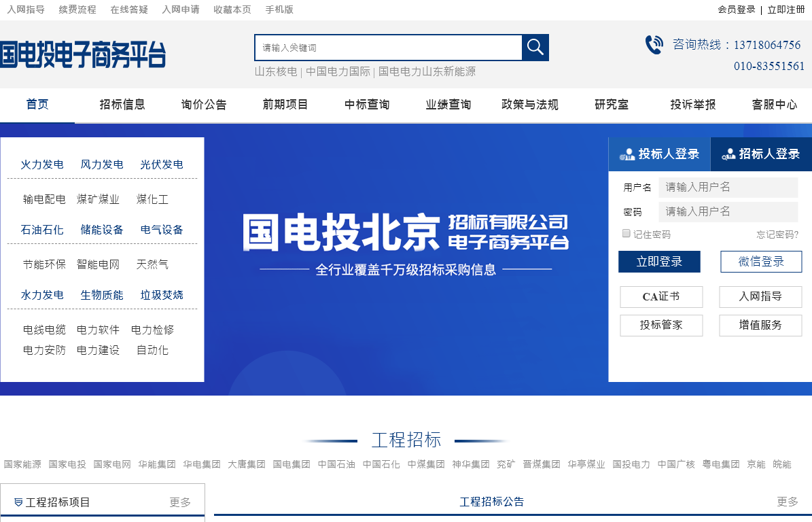Open 客服中心 page
Image resolution: width=812 pixels, height=522 pixels.
point(775,105)
